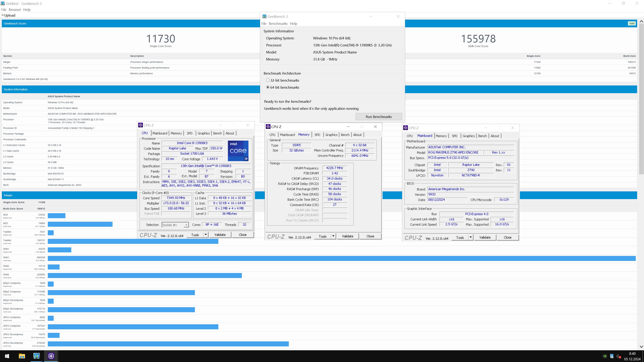Click the Geekbench vertical scrollbar thumb
644x362 pixels.
coord(641,99)
